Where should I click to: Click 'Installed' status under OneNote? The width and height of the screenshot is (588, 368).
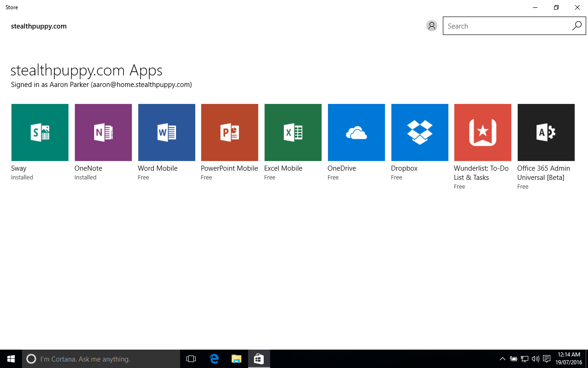pos(85,178)
